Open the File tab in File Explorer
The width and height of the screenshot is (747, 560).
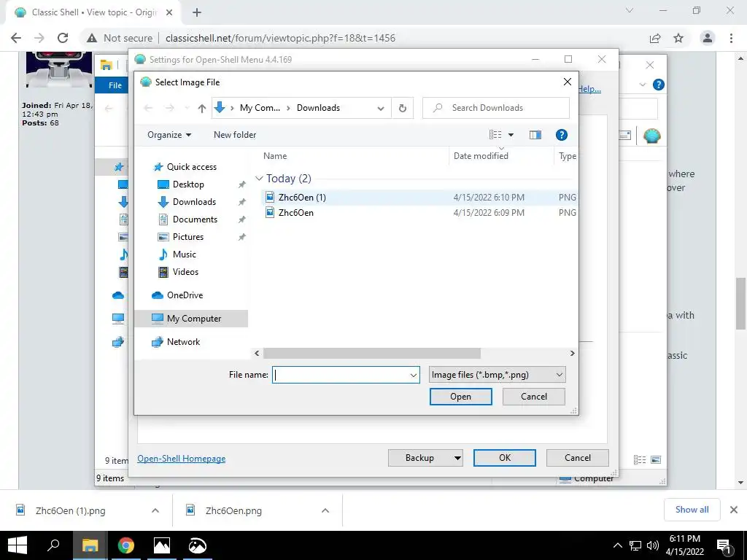[x=115, y=85]
